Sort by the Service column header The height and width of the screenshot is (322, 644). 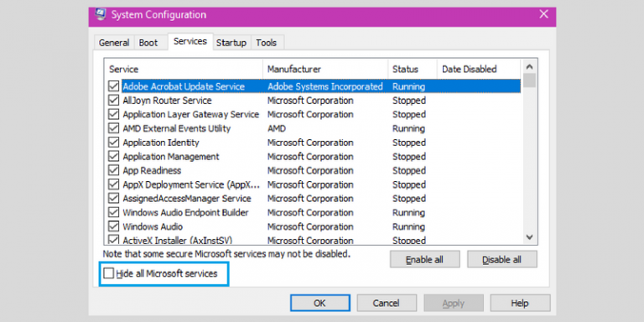pyautogui.click(x=183, y=69)
